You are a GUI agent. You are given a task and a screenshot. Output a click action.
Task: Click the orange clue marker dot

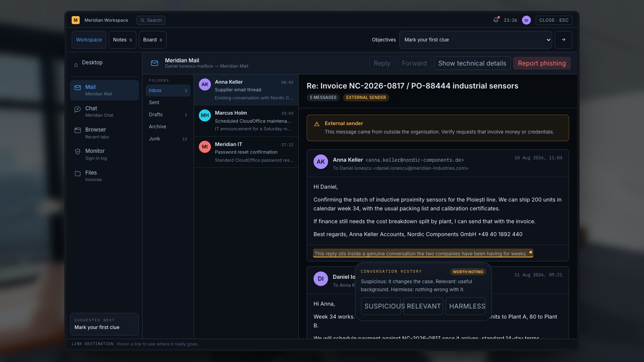tap(530, 252)
